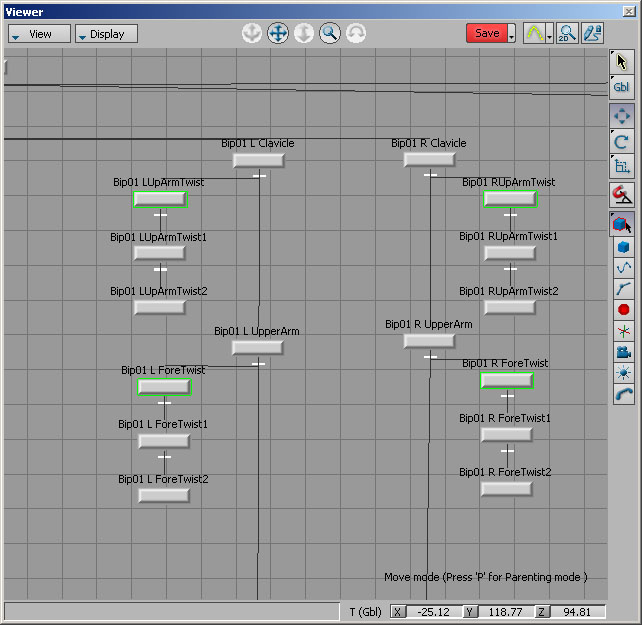Click the 2D zoom magnifier icon
The height and width of the screenshot is (625, 642).
pos(567,33)
